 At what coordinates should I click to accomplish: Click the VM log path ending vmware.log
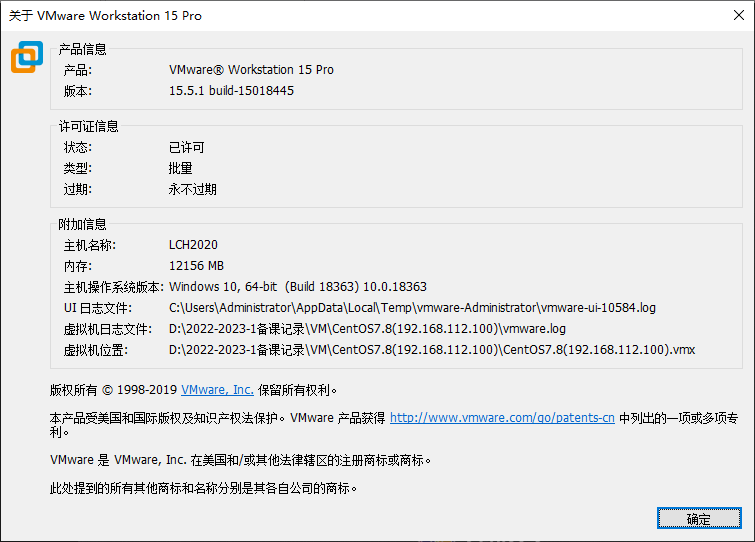(367, 329)
